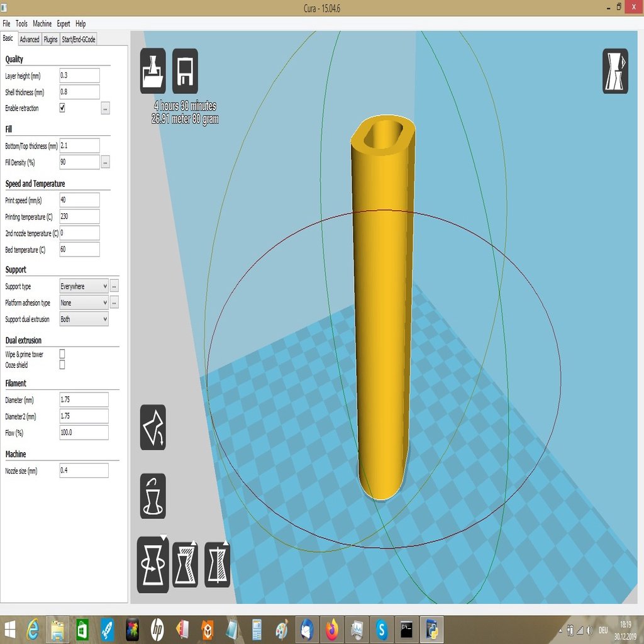Open Firefox from the taskbar
Screen dimensions: 644x644
(331, 629)
